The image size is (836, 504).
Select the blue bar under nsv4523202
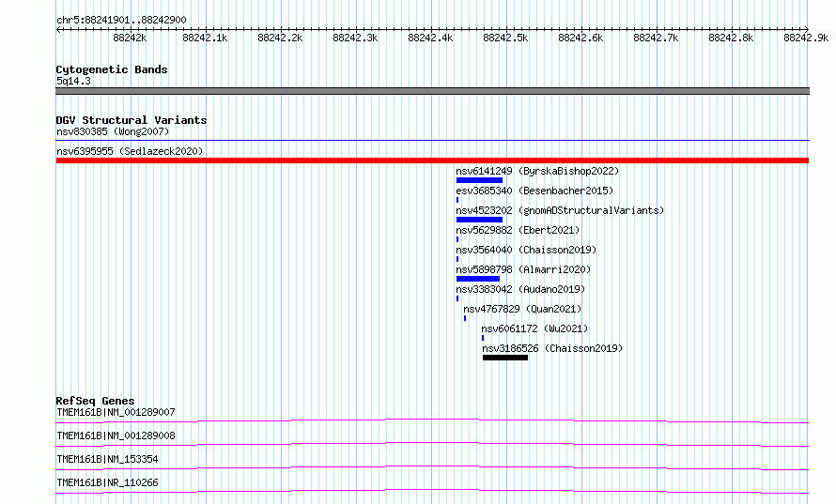479,220
